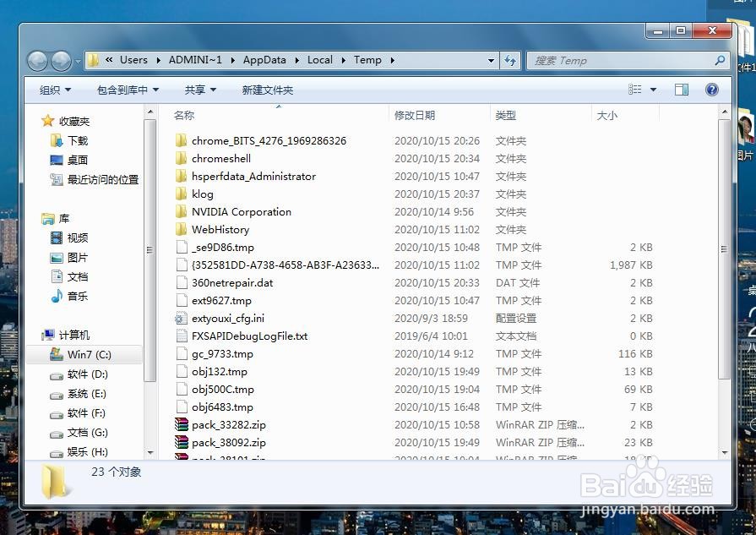Click the ext9627.tmp file name
The image size is (756, 535).
click(x=221, y=301)
